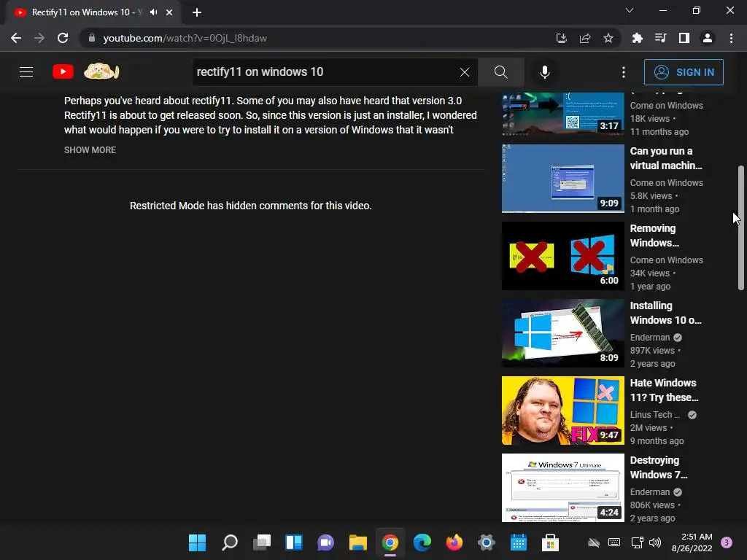The width and height of the screenshot is (747, 560).
Task: Click the SIGN IN button
Action: click(x=684, y=72)
